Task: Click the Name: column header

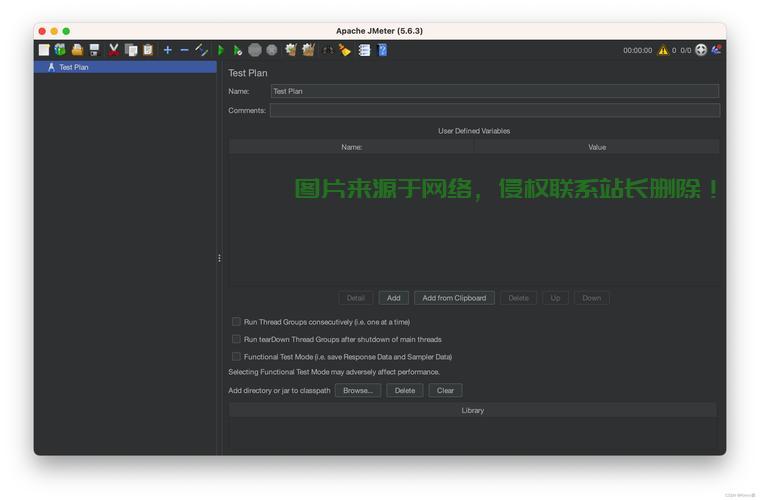Action: [x=351, y=147]
